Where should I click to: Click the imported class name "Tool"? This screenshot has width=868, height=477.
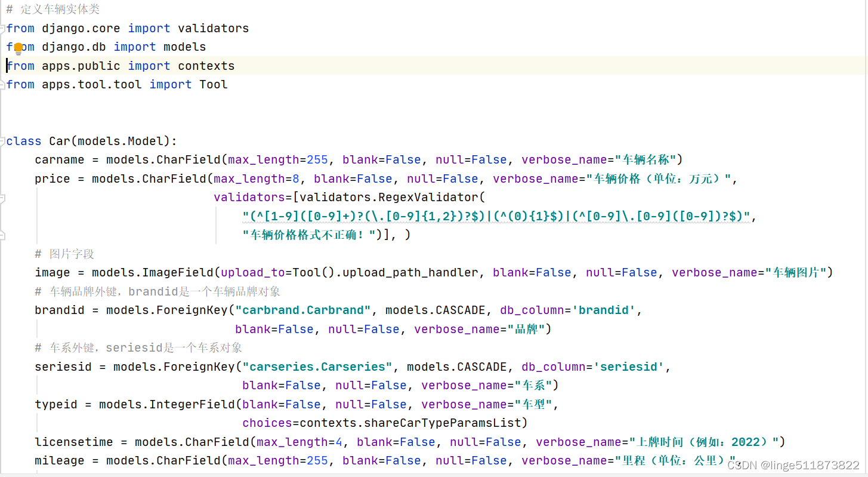coord(214,84)
